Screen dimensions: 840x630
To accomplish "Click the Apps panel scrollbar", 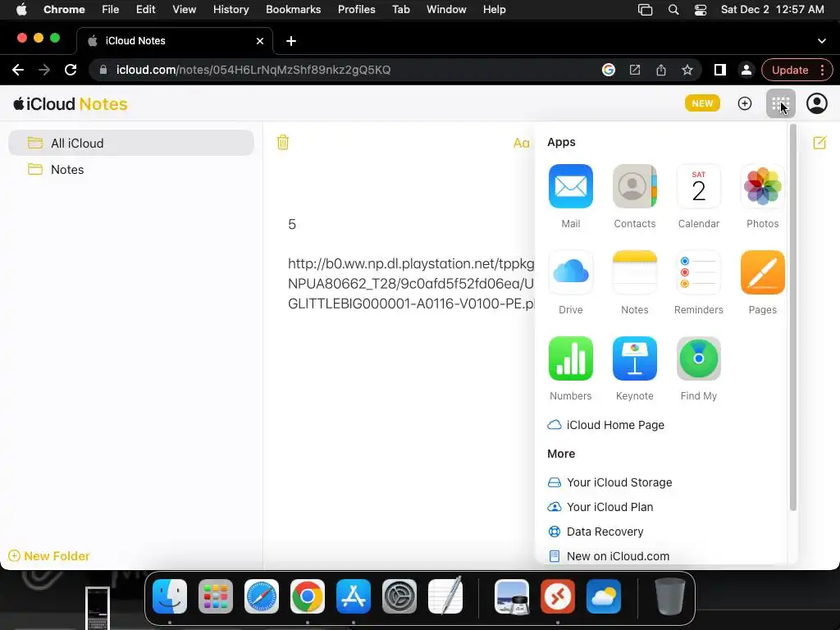I will pyautogui.click(x=793, y=317).
